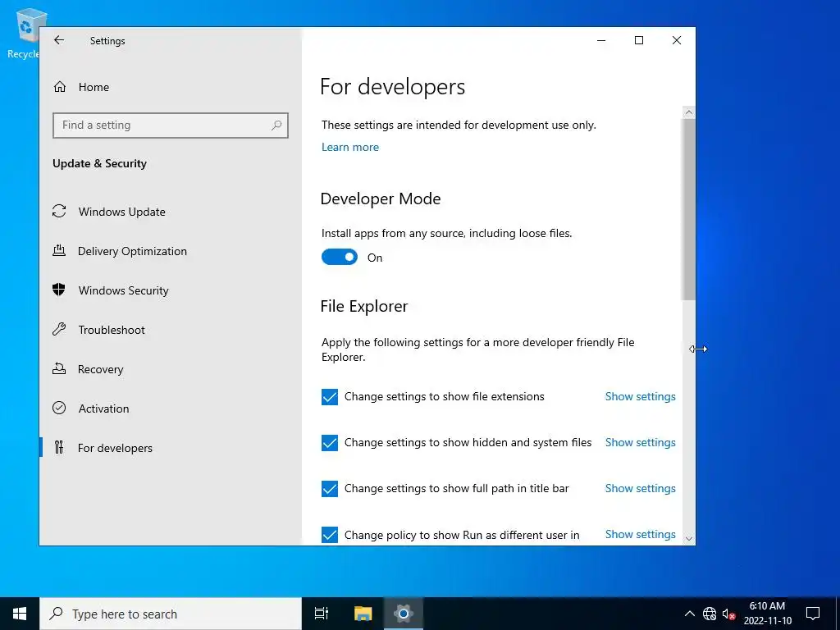Select the Activation checkmark circle icon
The width and height of the screenshot is (840, 630).
pyautogui.click(x=59, y=408)
